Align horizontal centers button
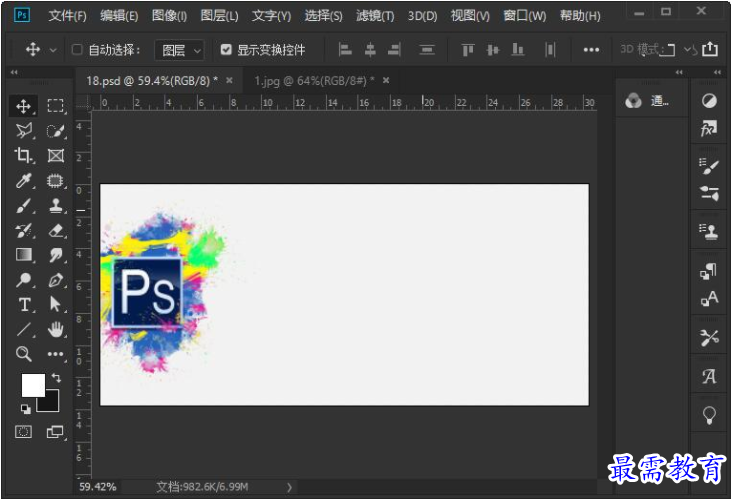This screenshot has height=500, width=732. coord(370,49)
